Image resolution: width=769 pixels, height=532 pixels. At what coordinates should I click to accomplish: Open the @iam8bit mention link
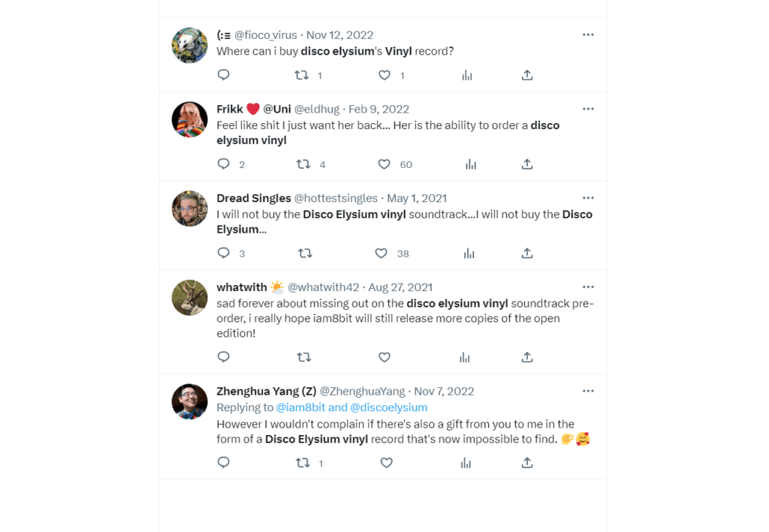coord(300,407)
